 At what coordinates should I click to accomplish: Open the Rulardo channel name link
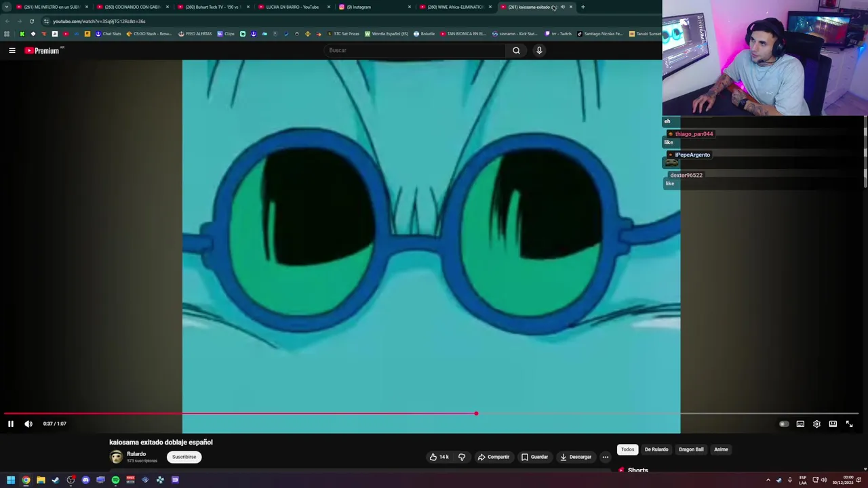tap(136, 454)
